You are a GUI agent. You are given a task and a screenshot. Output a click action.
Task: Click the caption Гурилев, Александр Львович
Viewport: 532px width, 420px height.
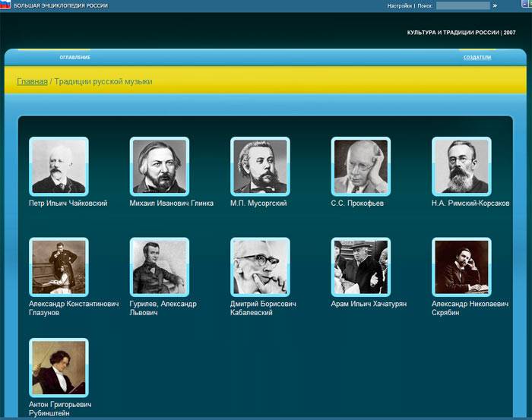tap(163, 308)
